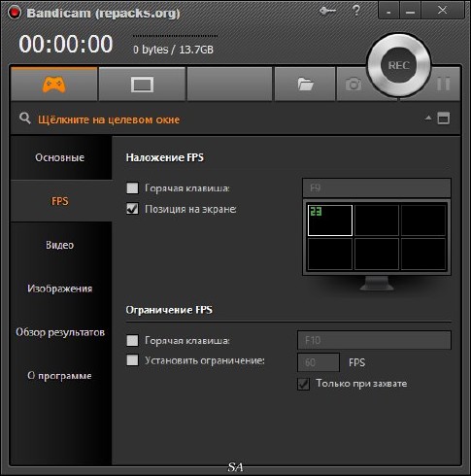471x476 pixels.
Task: Select top-right FPS position cell on monitor
Action: click(x=423, y=221)
